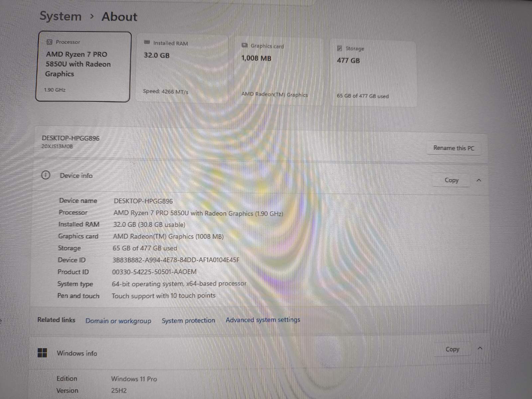
Task: Click AMD Radeon(TM) Graphics (1008 MB) value
Action: pos(168,236)
